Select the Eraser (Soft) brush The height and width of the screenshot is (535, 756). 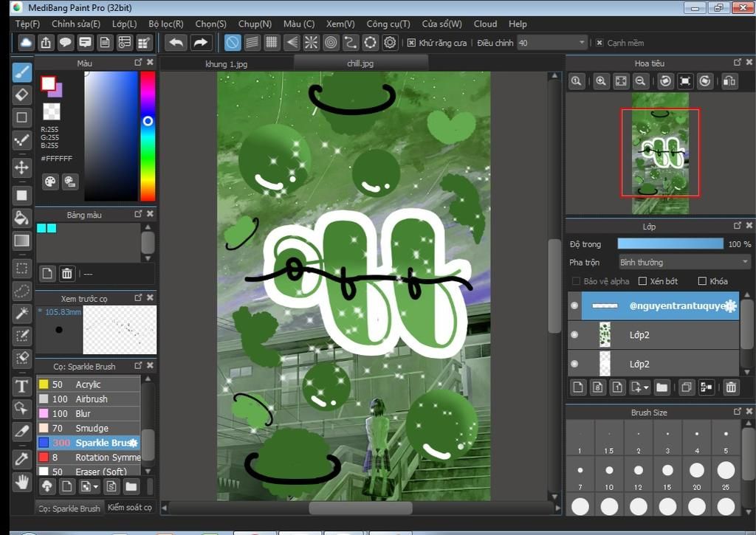[89, 472]
